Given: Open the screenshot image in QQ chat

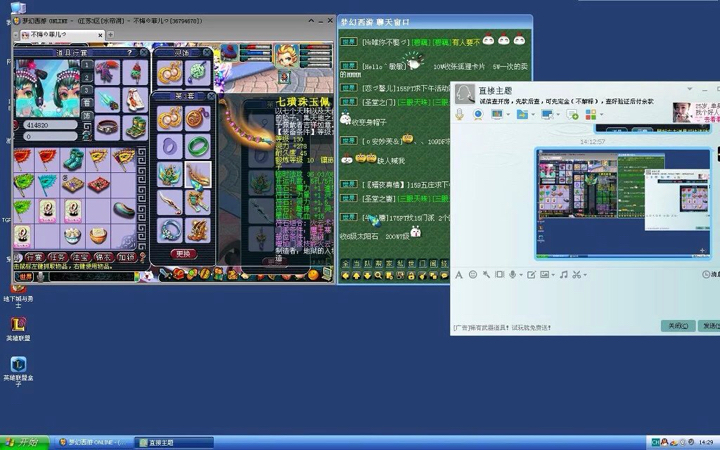Looking at the screenshot, I should pyautogui.click(x=623, y=204).
